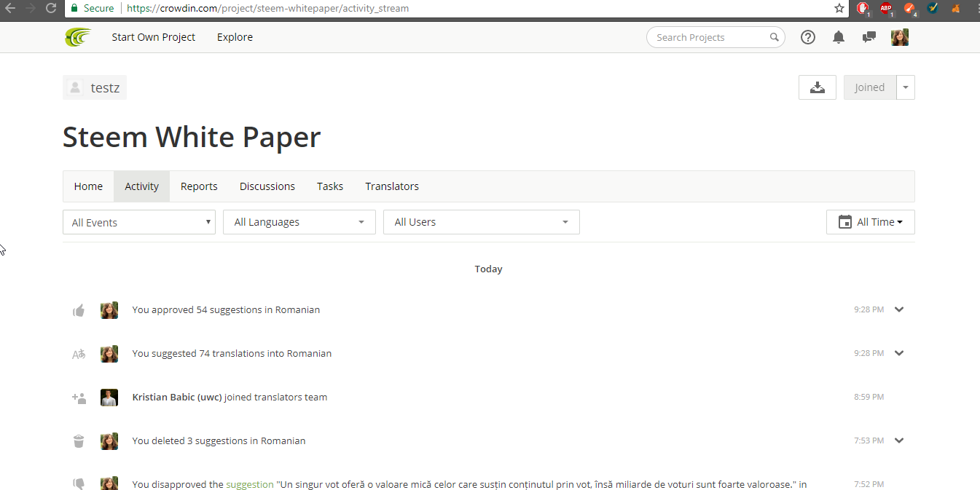Click the Crowdin logo icon
The image size is (980, 490).
click(x=78, y=37)
